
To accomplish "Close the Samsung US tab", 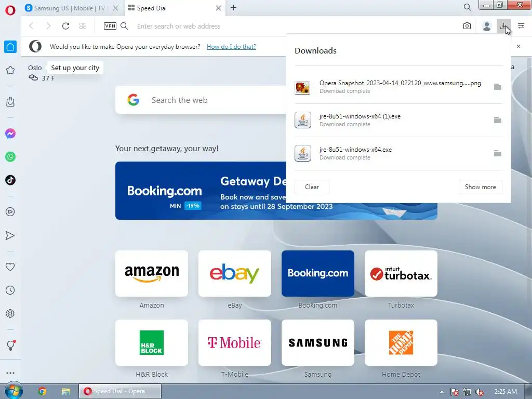I will [x=116, y=8].
